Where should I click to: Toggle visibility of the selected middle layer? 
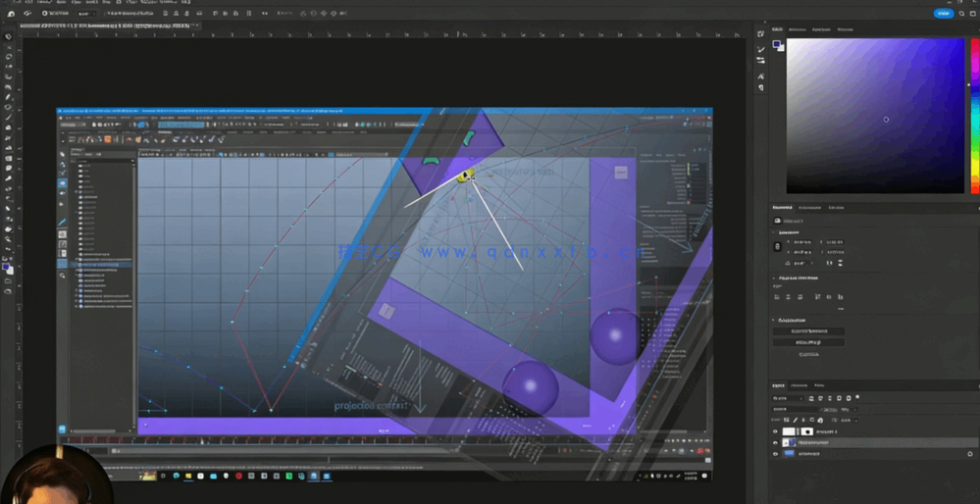[775, 443]
